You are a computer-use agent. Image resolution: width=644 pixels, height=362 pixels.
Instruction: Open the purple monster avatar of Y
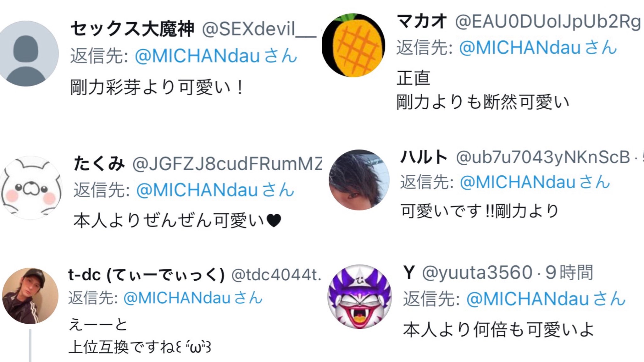click(359, 296)
